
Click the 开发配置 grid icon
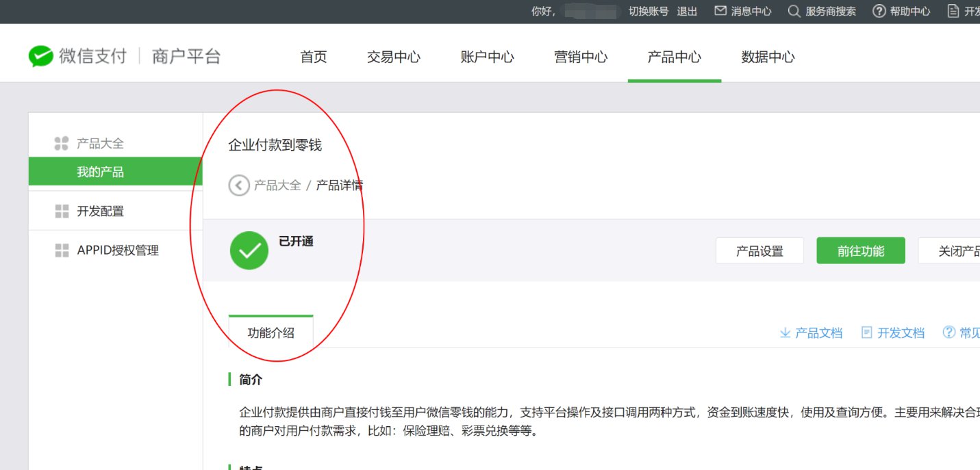62,211
